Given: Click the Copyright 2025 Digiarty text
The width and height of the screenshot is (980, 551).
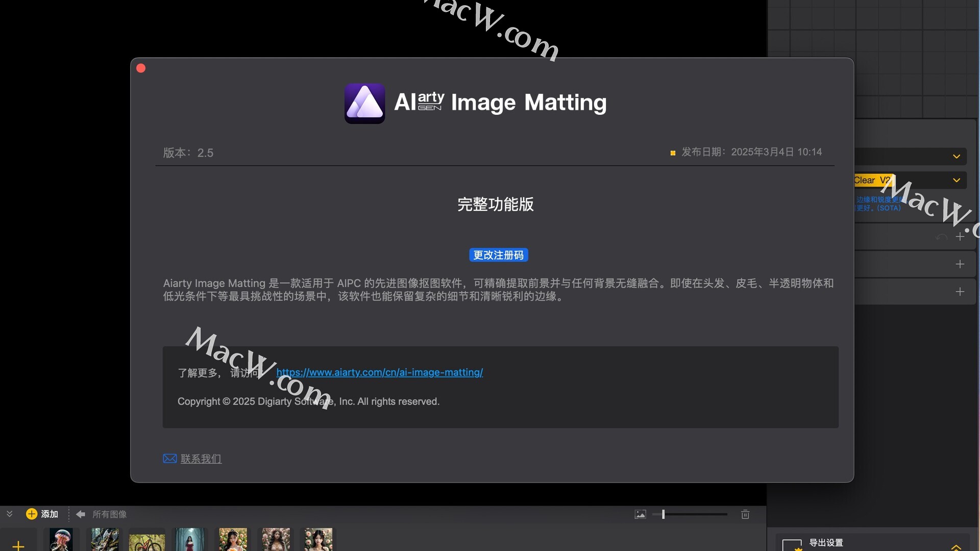Looking at the screenshot, I should 308,402.
